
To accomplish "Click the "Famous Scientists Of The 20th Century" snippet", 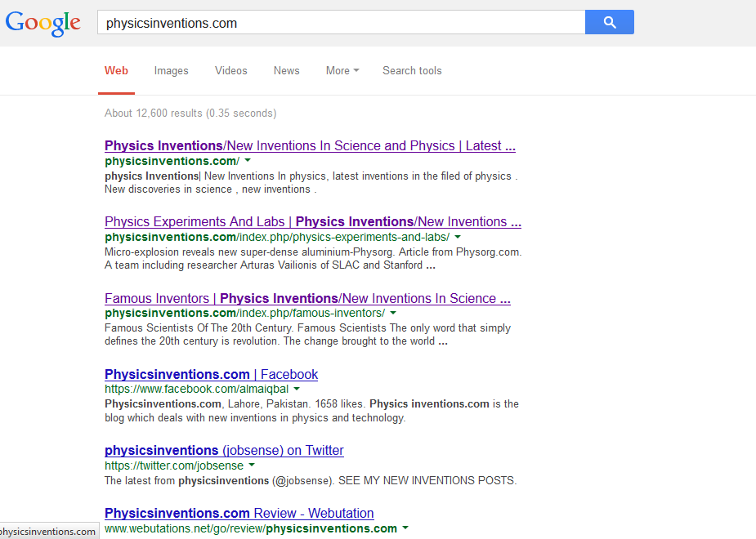I will [307, 334].
